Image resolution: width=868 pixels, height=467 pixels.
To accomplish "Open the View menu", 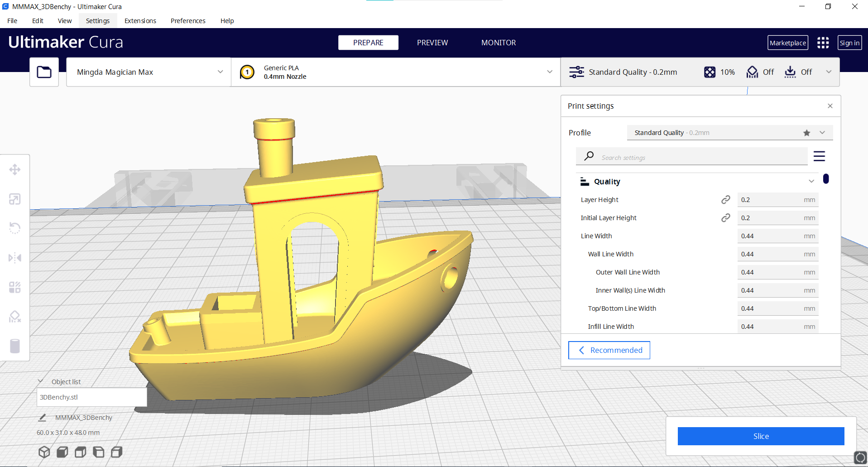I will pos(65,21).
